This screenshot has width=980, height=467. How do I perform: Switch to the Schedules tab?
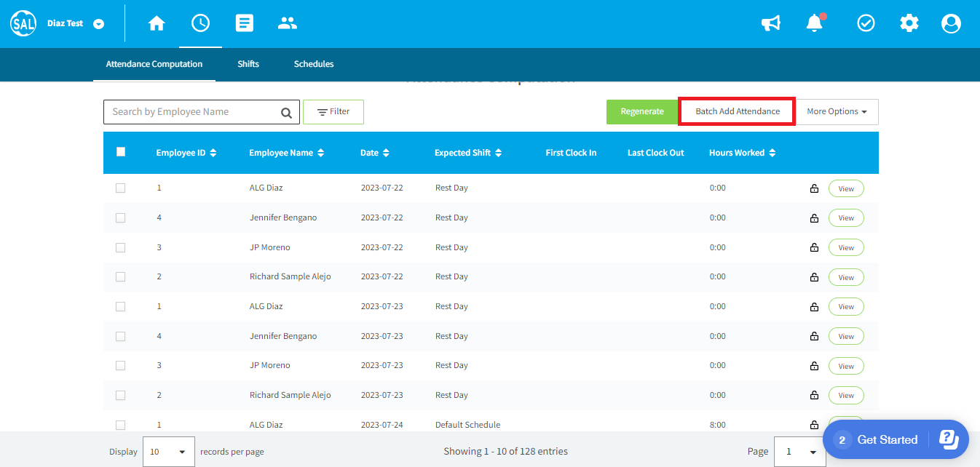point(314,64)
